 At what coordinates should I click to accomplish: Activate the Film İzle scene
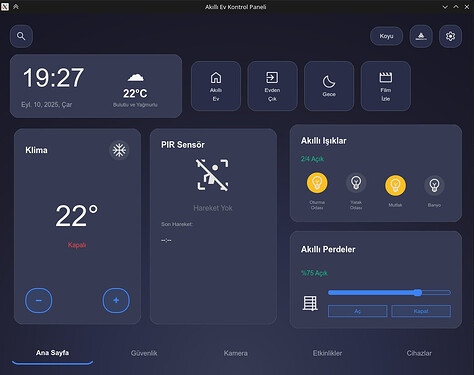click(386, 86)
